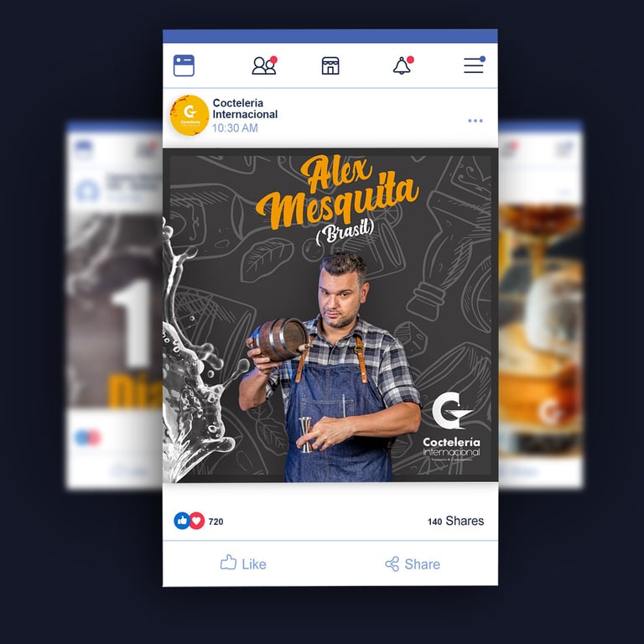Screen dimensions: 644x644
Task: Click the Share button
Action: [x=413, y=563]
